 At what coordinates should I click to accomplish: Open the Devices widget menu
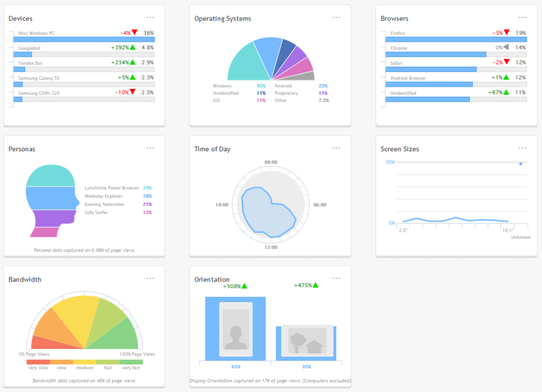point(150,17)
